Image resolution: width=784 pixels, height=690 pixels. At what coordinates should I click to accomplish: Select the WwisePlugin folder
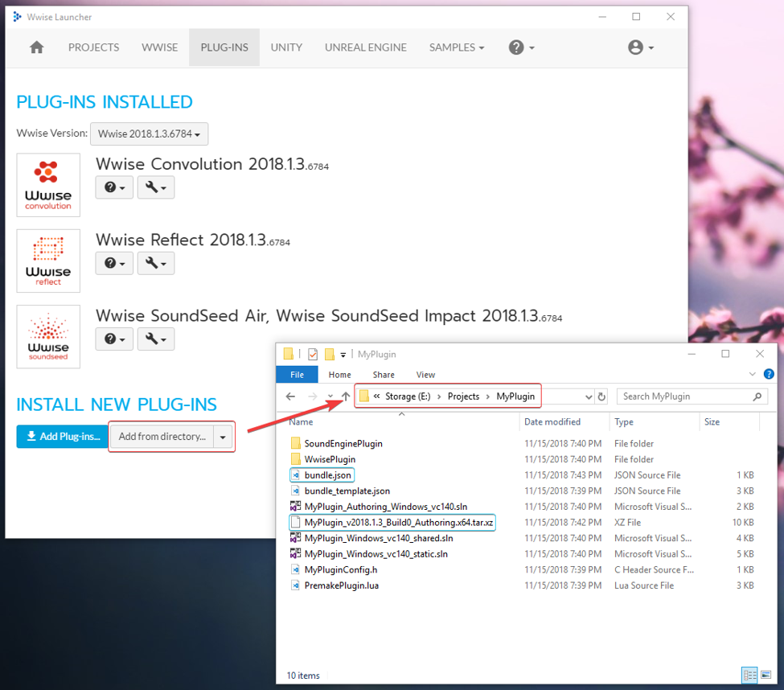330,459
